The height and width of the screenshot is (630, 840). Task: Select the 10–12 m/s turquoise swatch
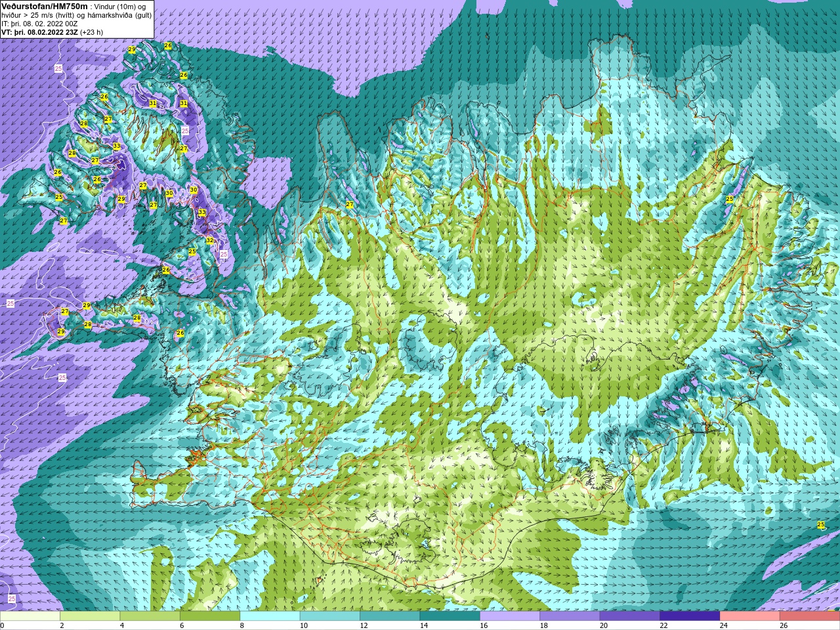(x=330, y=616)
